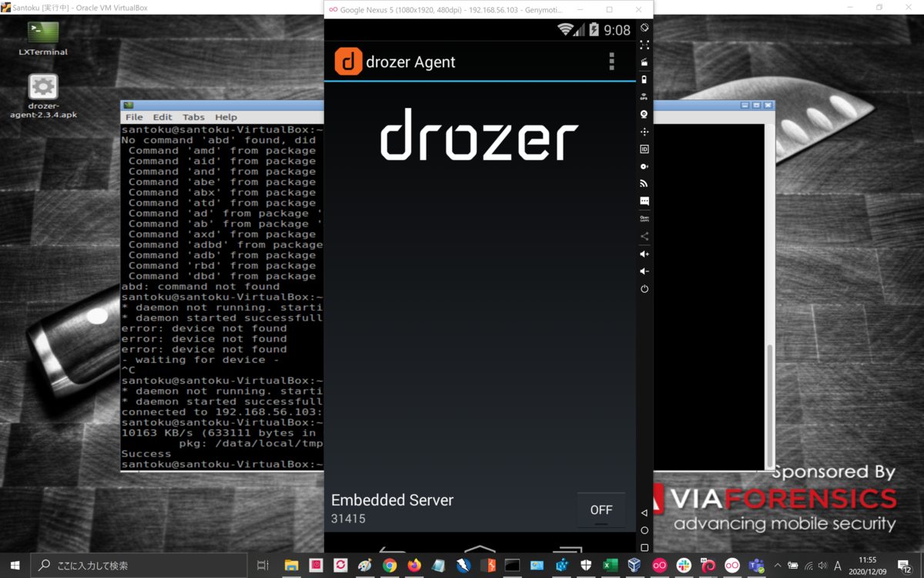
Task: Click the 'Success' terminal output line
Action: coord(146,454)
